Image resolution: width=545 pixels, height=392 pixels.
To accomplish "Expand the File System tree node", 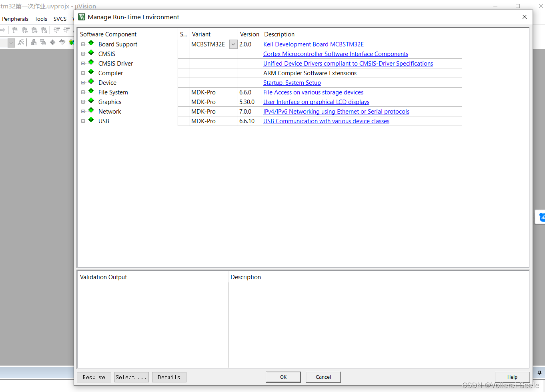I will (83, 92).
